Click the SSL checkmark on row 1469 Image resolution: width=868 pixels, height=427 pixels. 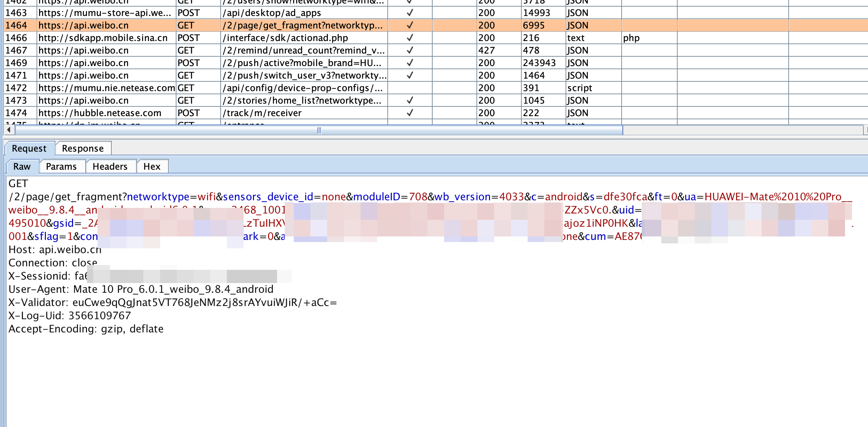pyautogui.click(x=410, y=63)
